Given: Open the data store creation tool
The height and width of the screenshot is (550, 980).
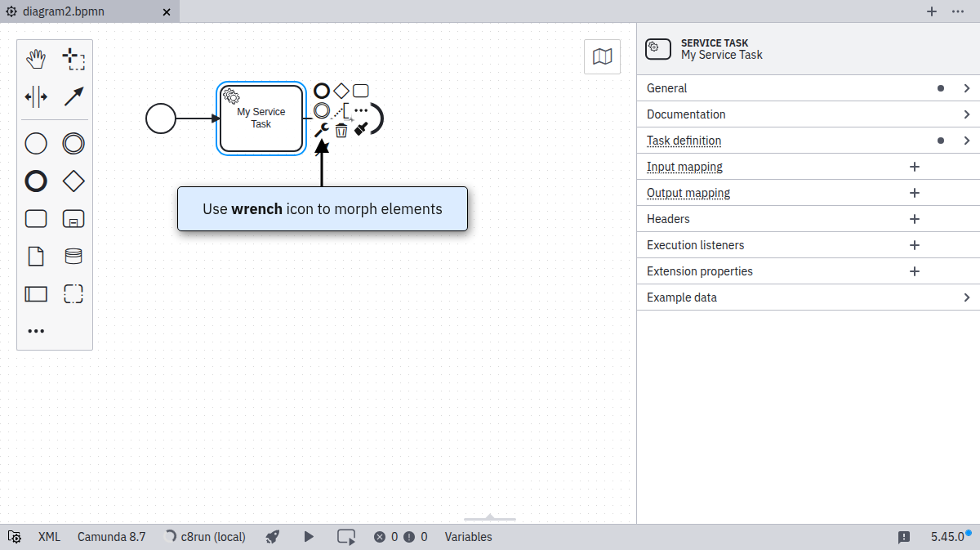Looking at the screenshot, I should coord(73,256).
